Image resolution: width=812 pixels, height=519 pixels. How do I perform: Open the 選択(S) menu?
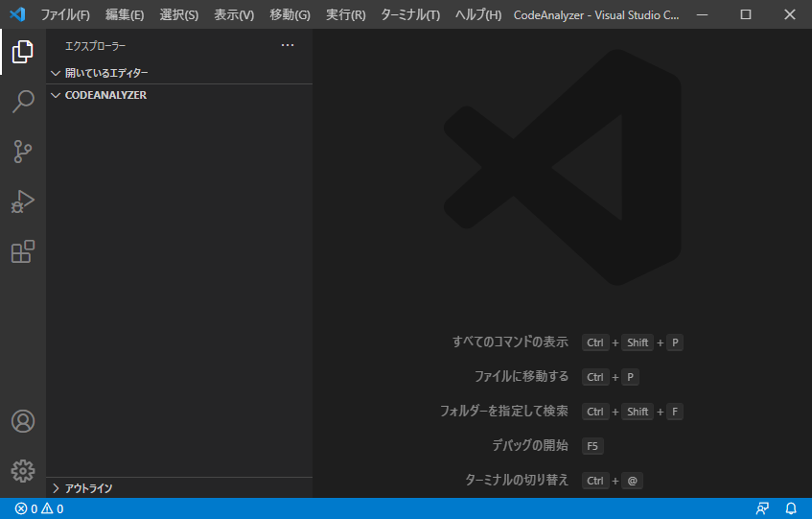click(179, 15)
